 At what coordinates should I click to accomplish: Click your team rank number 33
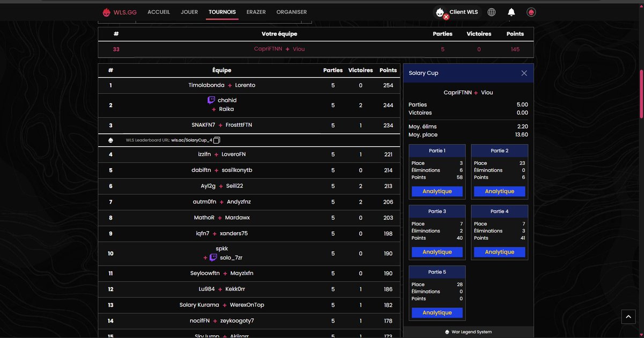[116, 49]
